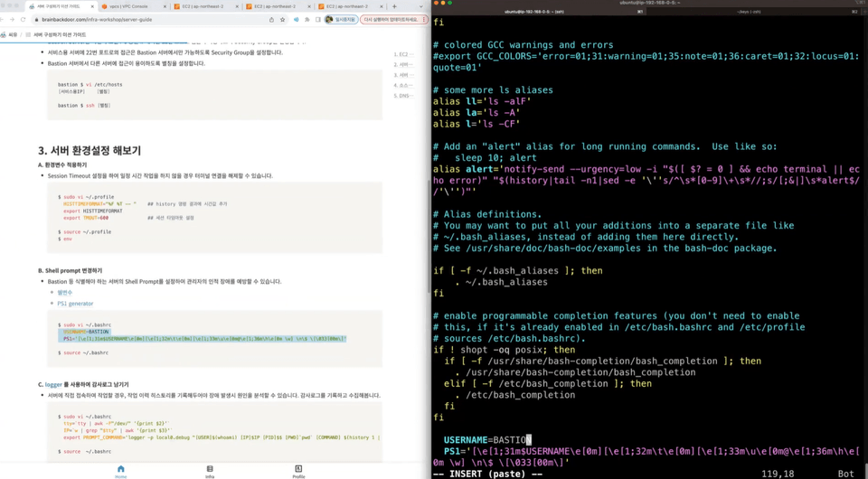Jump to outline item 2 in sidebar

(403, 65)
